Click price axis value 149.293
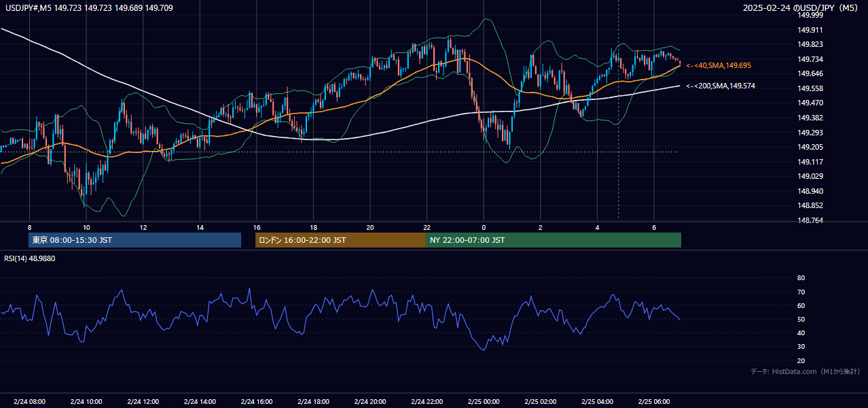This screenshot has width=868, height=408. tap(810, 133)
